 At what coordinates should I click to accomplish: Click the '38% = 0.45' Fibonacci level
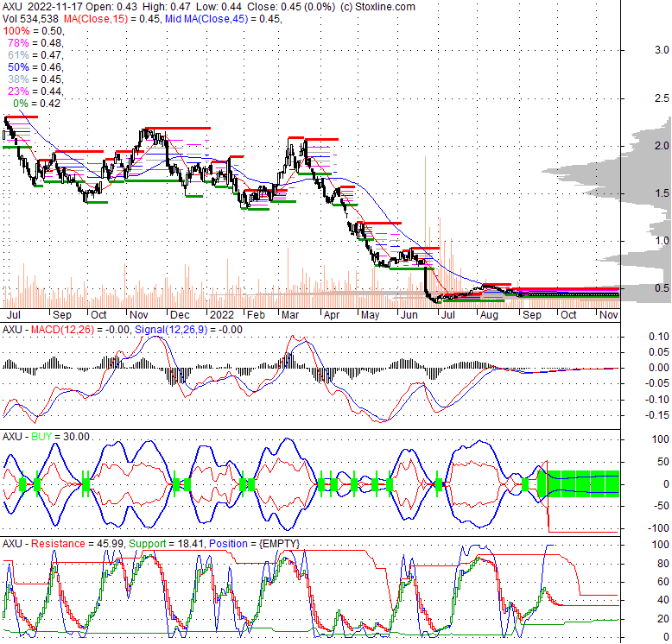(35, 79)
